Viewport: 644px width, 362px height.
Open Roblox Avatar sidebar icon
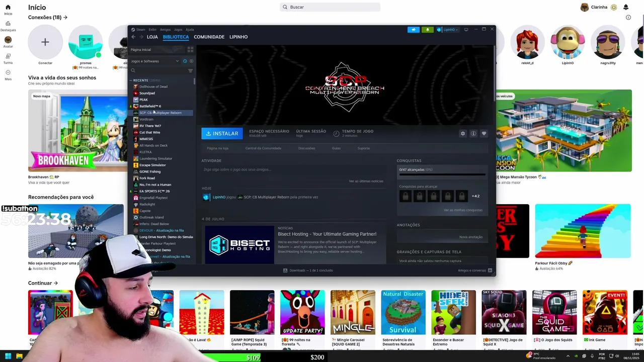coord(8,40)
